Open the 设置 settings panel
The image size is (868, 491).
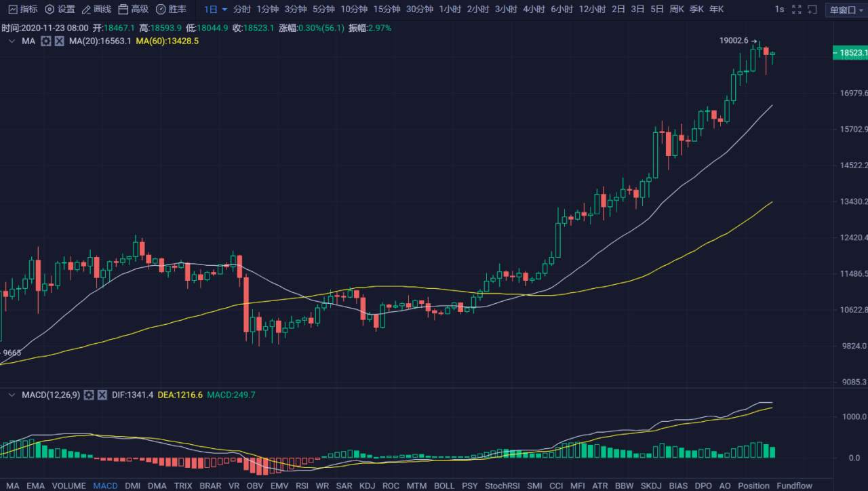coord(60,9)
